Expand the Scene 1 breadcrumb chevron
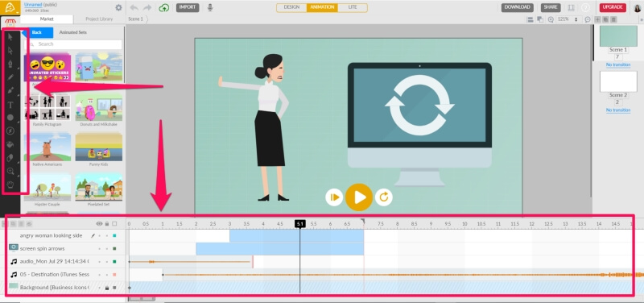The height and width of the screenshot is (303, 644). 147,19
